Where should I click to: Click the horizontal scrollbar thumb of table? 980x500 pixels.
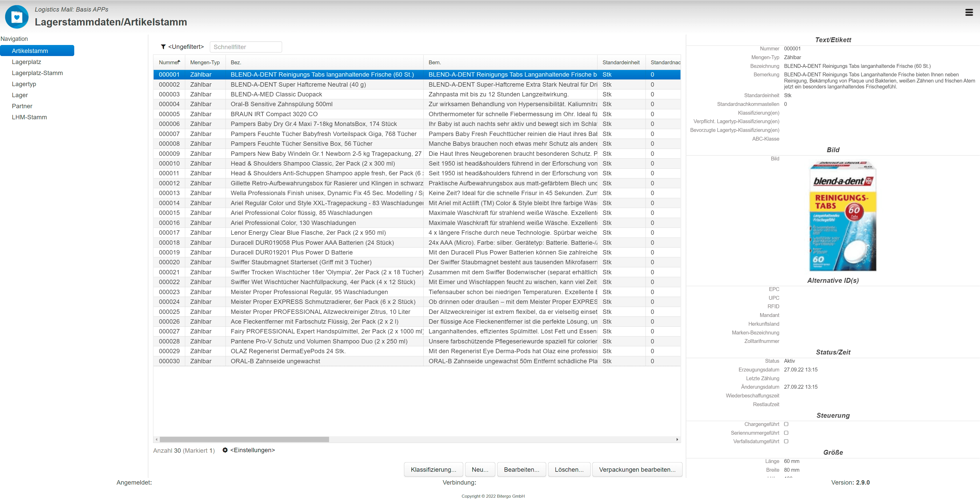click(x=244, y=439)
